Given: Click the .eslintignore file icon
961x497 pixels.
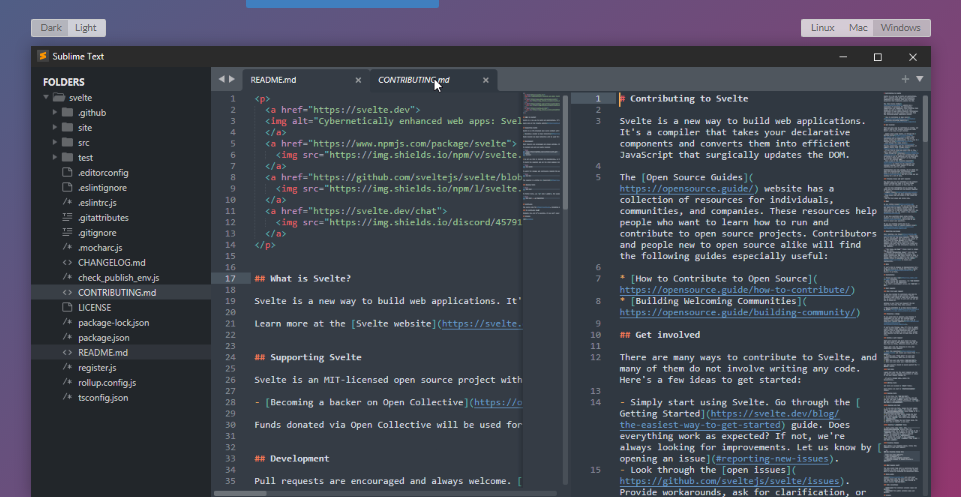Looking at the screenshot, I should point(67,188).
